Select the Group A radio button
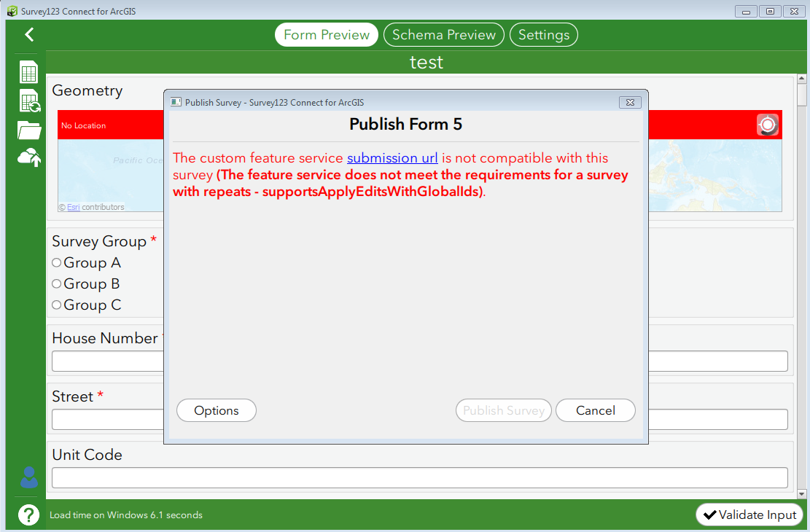The width and height of the screenshot is (810, 532). 57,262
